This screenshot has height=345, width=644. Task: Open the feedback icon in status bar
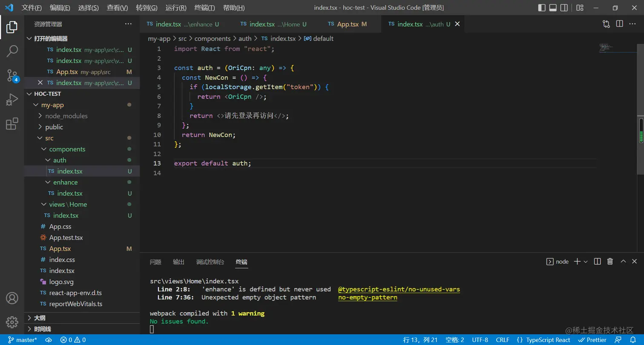coord(618,340)
